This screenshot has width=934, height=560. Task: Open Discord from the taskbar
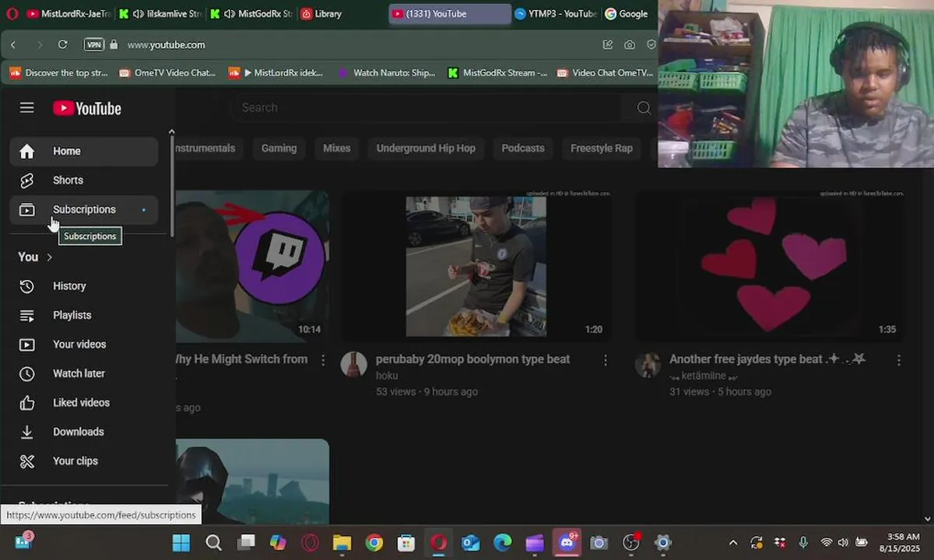(567, 543)
